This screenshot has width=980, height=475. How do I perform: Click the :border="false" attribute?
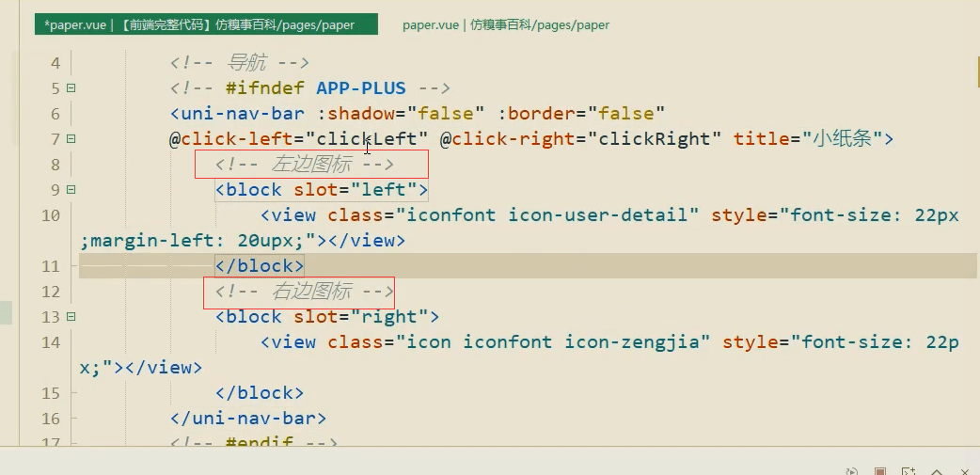pos(580,114)
